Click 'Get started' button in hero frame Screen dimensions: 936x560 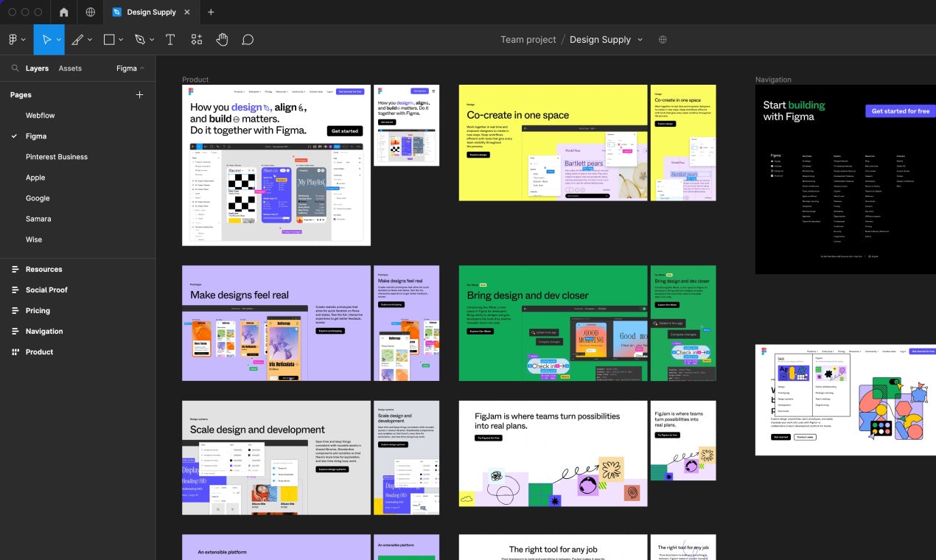[344, 130]
